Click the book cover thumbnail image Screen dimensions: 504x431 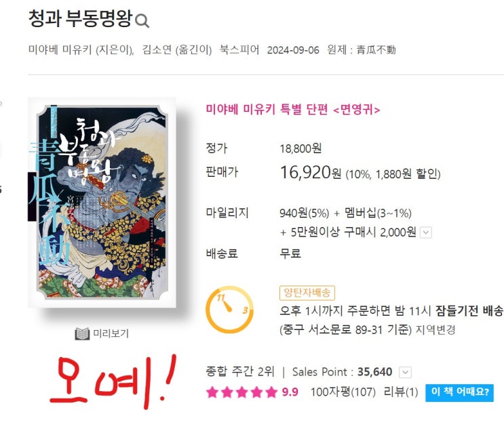102,203
